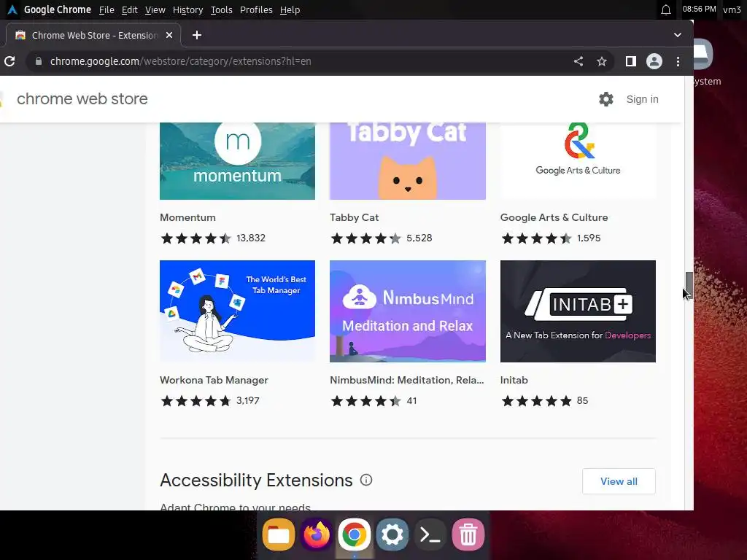Click the page vertical scrollbar thumb
Image resolution: width=747 pixels, height=560 pixels.
pos(689,286)
